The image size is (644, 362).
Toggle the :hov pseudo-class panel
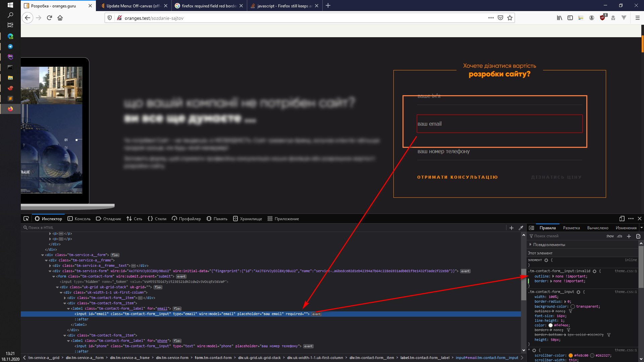pyautogui.click(x=610, y=236)
